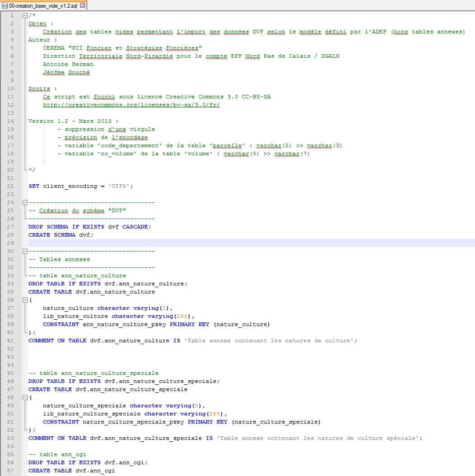Close the 00-creation_base_vide_v1.2.sql tab
The image size is (475, 476).
click(x=82, y=5)
